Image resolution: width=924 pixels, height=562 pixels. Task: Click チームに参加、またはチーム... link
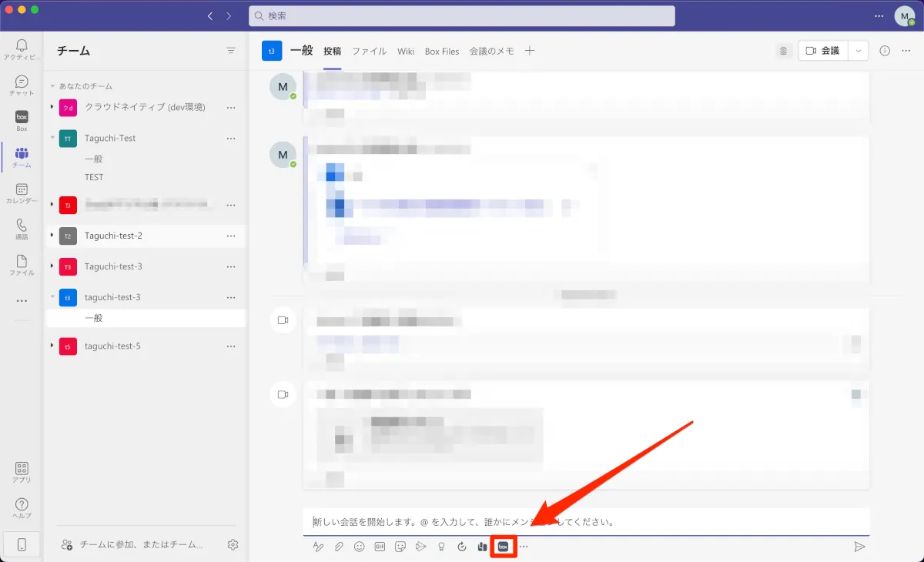[141, 544]
